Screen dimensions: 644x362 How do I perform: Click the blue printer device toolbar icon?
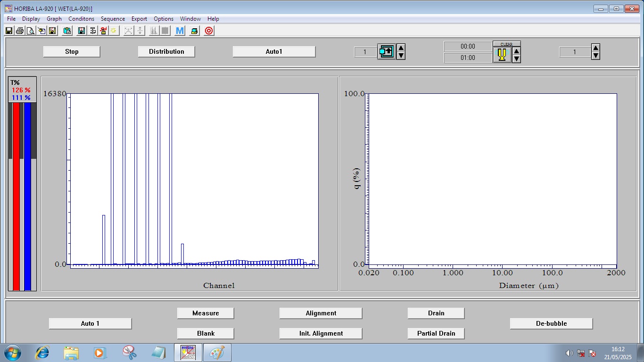coord(193,31)
